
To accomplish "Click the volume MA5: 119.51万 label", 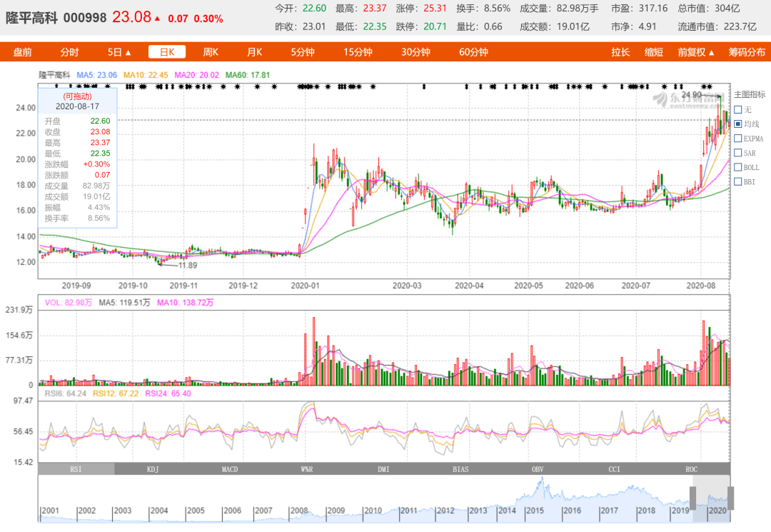I will pyautogui.click(x=124, y=303).
